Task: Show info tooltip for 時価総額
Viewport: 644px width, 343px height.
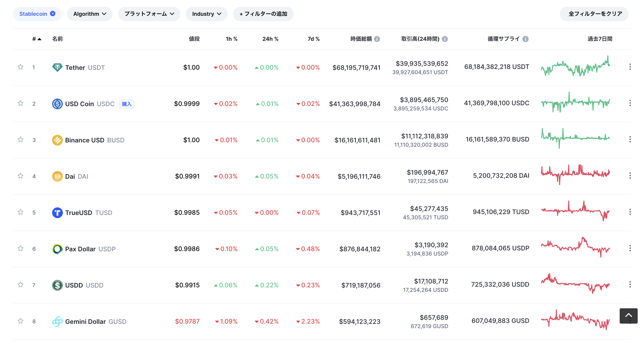Action: [377, 39]
